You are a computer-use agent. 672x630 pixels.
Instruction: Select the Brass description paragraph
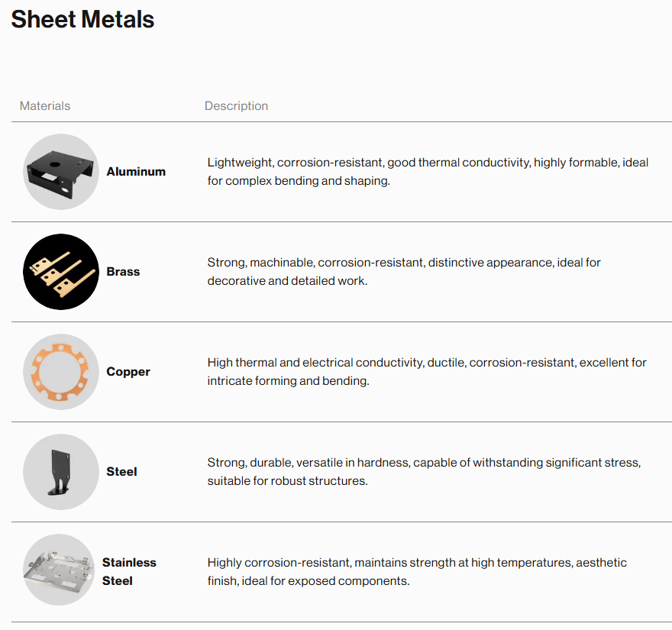(404, 272)
